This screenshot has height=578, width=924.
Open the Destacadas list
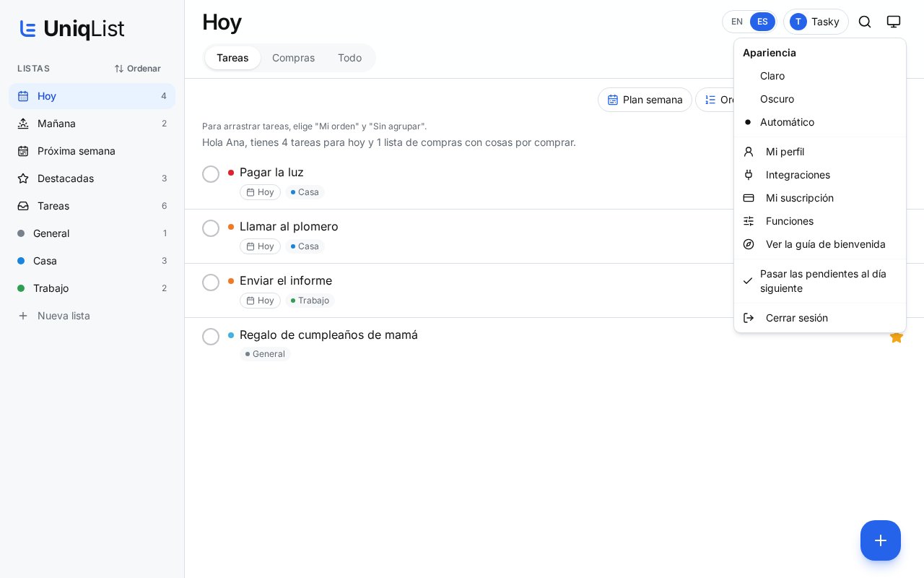(x=92, y=178)
